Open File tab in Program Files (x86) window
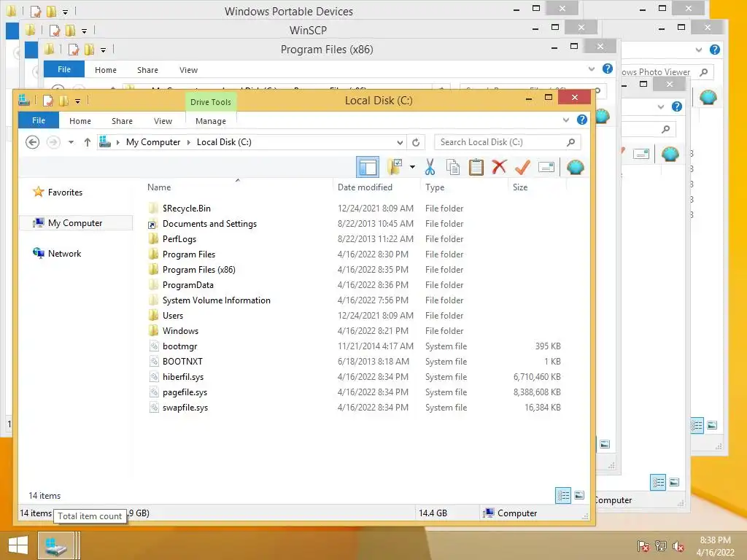 click(x=64, y=69)
